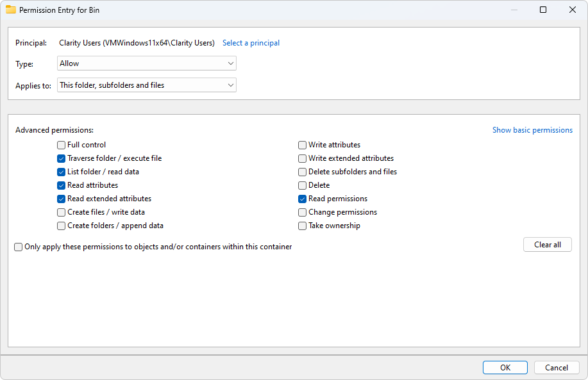Show basic permissions view

click(532, 130)
